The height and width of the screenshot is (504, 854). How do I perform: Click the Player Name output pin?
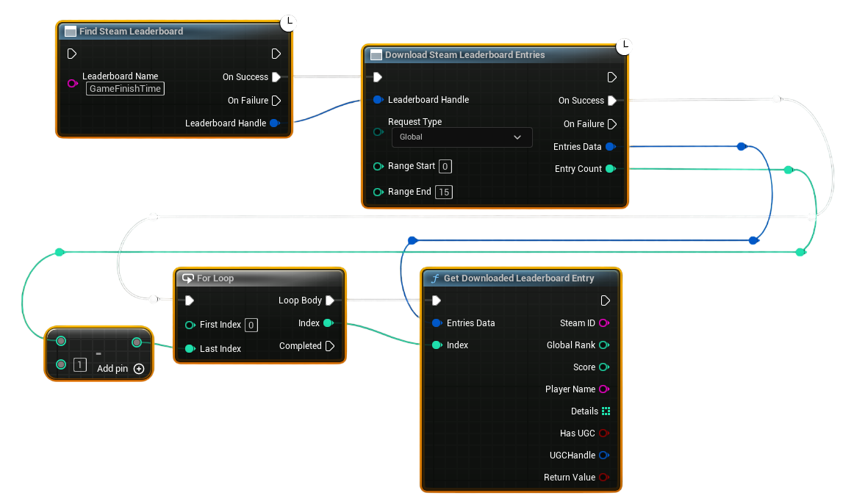point(604,389)
